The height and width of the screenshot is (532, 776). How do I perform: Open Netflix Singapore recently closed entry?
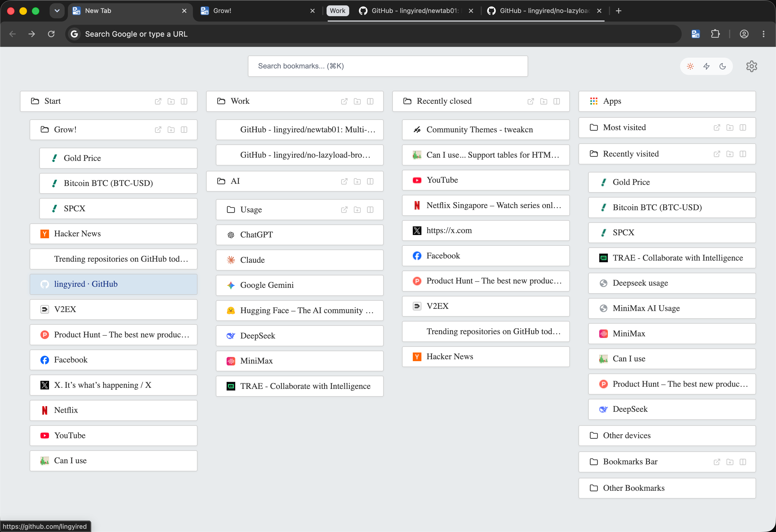coord(486,205)
